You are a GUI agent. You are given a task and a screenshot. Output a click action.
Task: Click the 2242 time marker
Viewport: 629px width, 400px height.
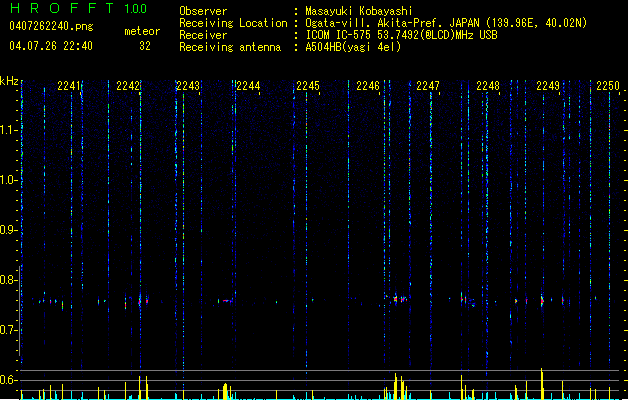pyautogui.click(x=128, y=86)
